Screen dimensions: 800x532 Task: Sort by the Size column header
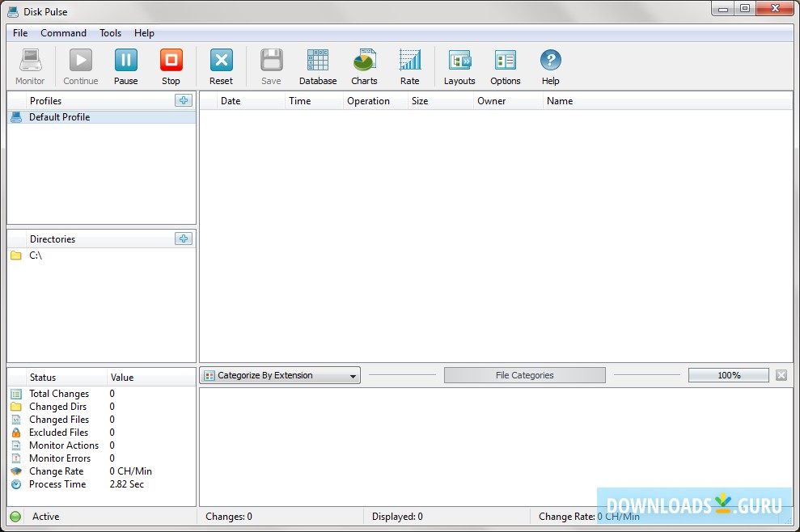coord(441,101)
